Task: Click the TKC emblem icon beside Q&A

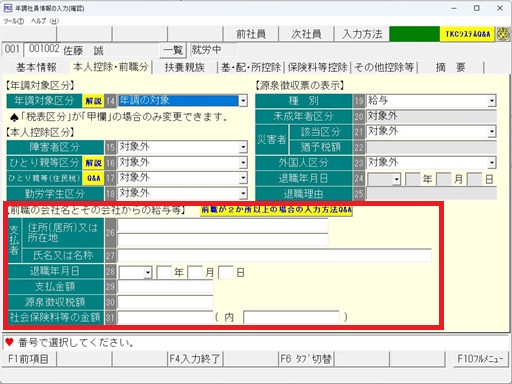Action: tap(503, 34)
